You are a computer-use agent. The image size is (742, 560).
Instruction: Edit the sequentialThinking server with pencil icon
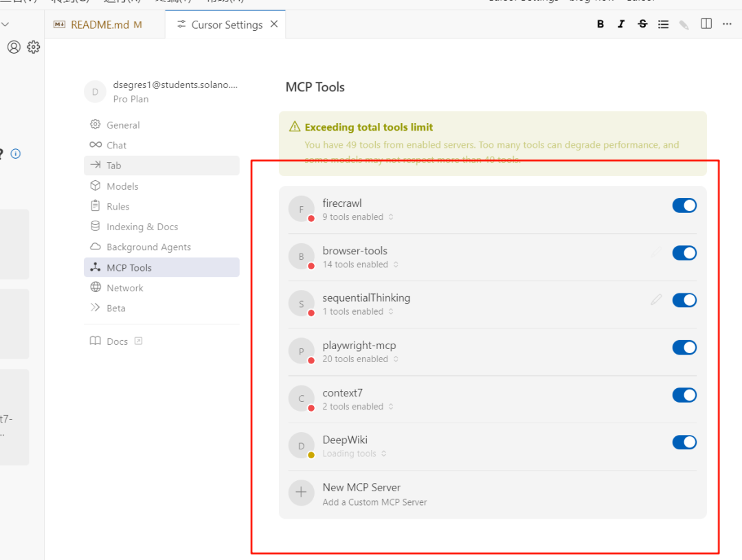click(x=656, y=300)
